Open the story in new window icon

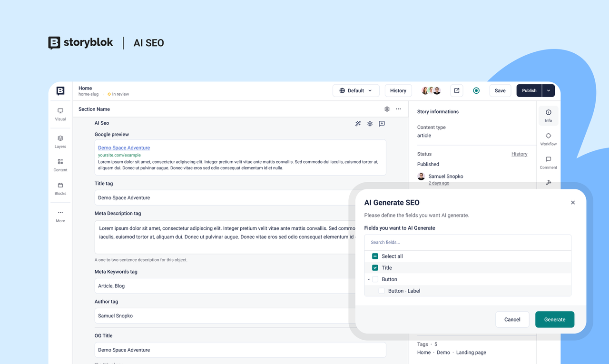pyautogui.click(x=456, y=90)
